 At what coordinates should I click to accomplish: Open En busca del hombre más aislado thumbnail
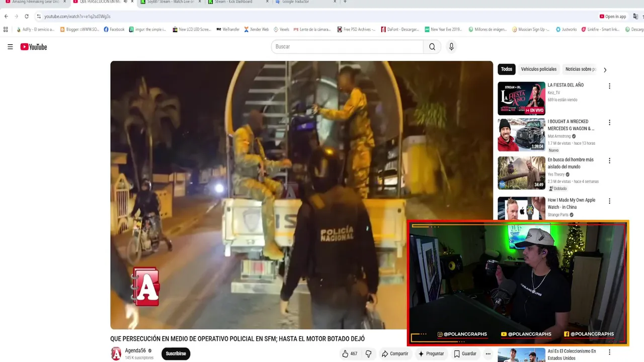[x=521, y=173]
